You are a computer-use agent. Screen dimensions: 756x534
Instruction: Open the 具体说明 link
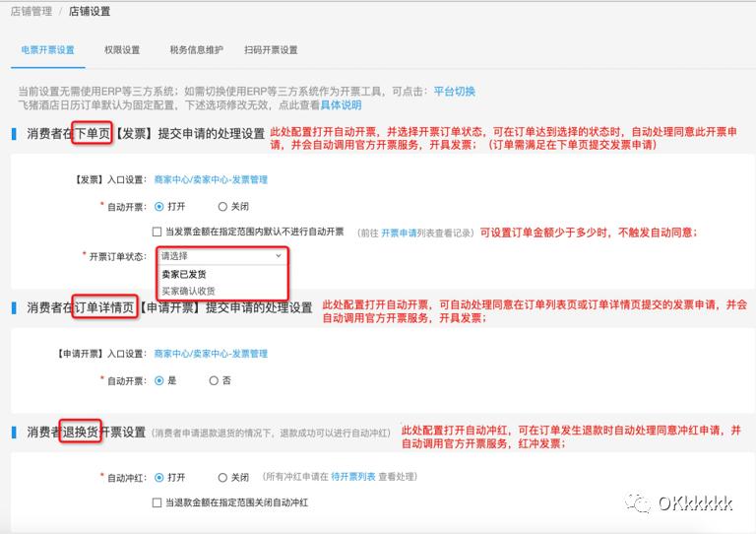click(341, 105)
